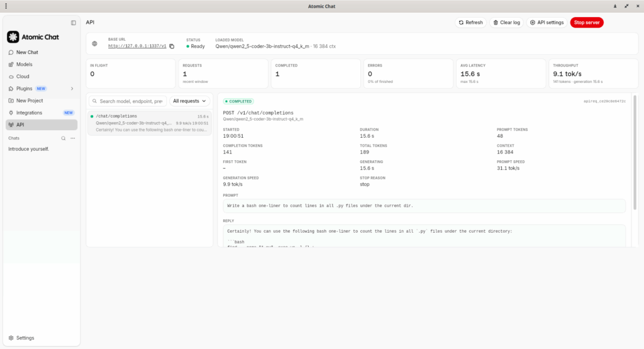
Task: Click the Avg Latency 15.6 s card
Action: (501, 74)
